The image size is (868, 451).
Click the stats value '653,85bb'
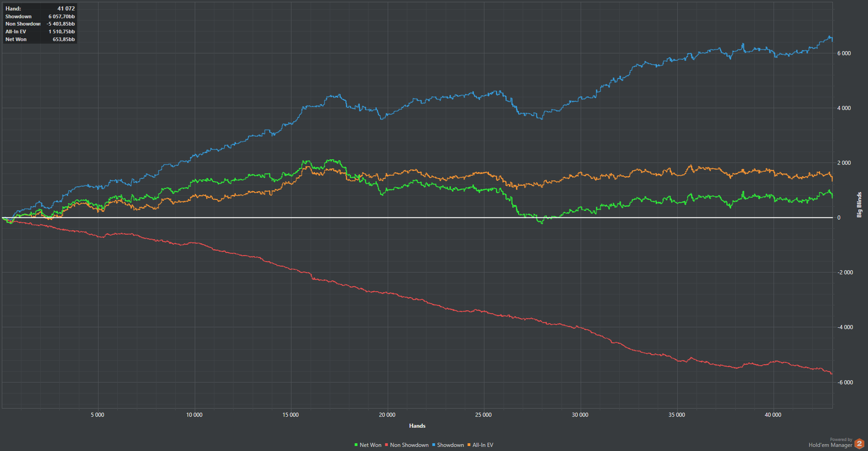click(x=64, y=39)
